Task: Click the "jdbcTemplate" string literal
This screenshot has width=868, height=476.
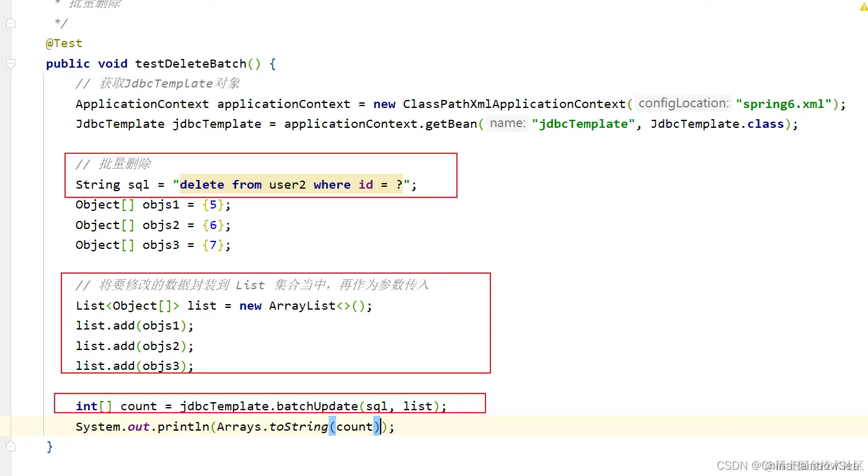Action: 583,123
